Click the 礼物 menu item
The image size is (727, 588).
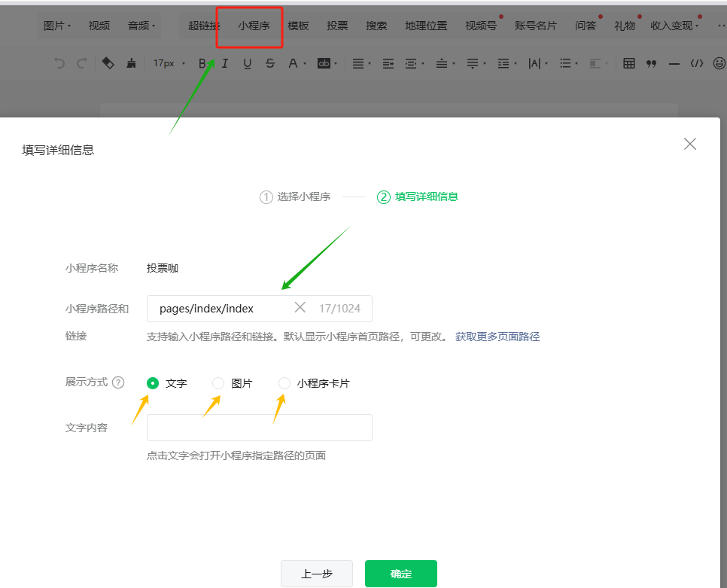coord(625,26)
